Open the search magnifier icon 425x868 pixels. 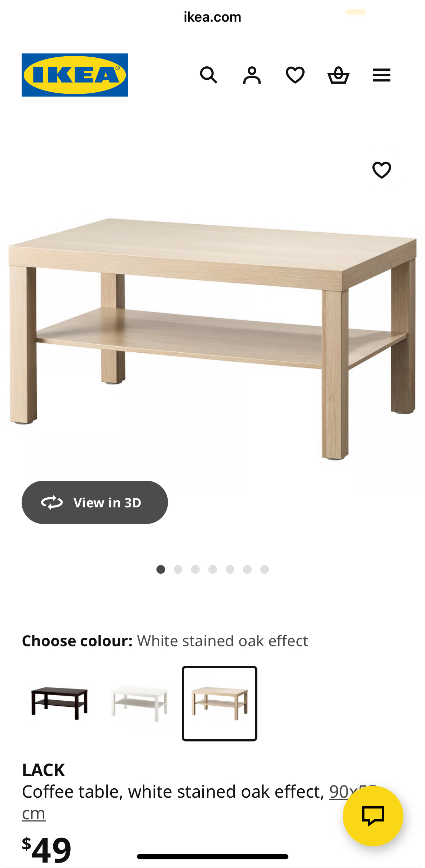click(x=208, y=75)
